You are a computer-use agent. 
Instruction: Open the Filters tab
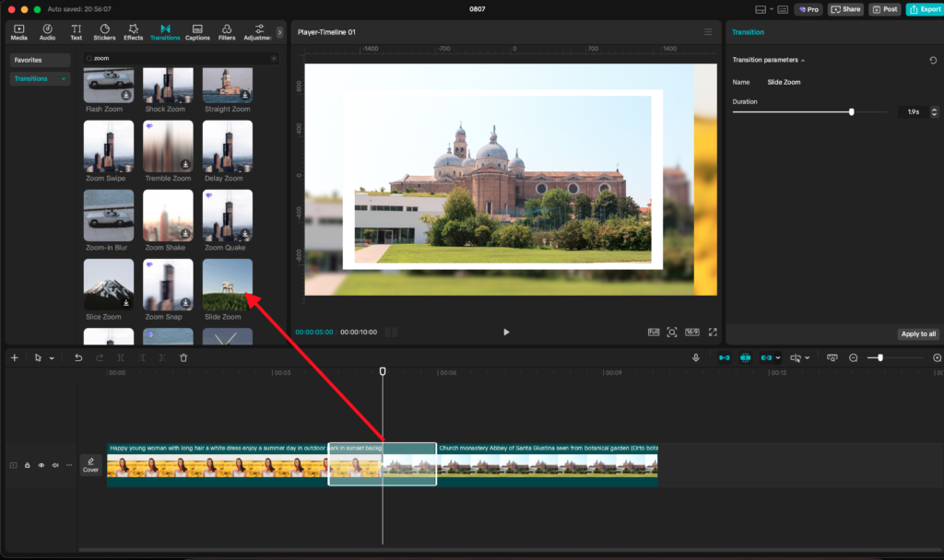pos(227,32)
